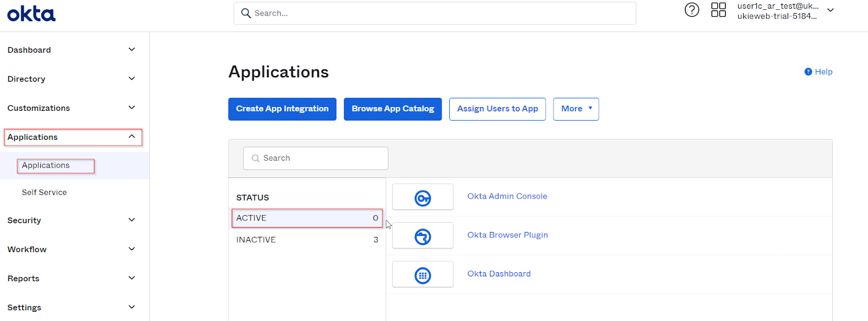868x321 pixels.
Task: Select Workflow in the sidebar
Action: click(x=27, y=249)
